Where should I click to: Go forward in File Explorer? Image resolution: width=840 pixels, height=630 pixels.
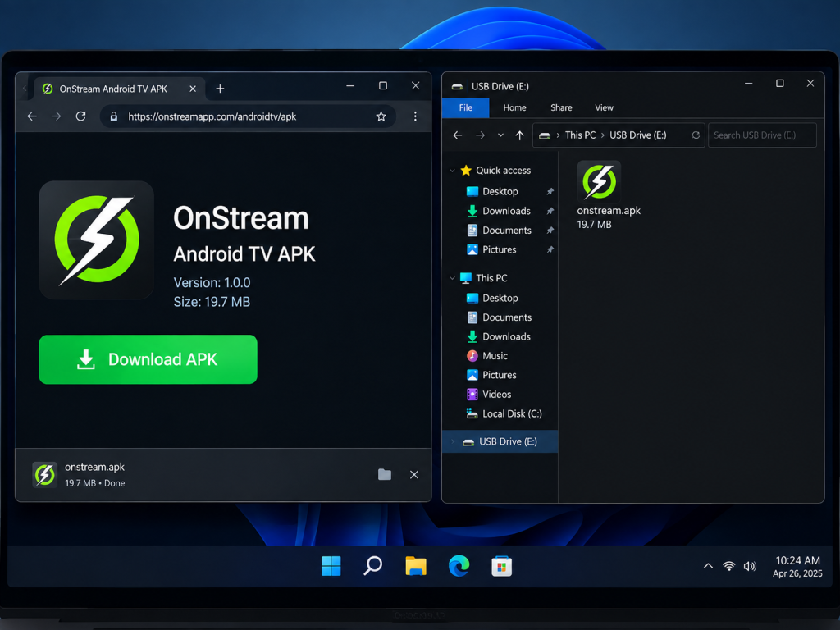coord(481,135)
